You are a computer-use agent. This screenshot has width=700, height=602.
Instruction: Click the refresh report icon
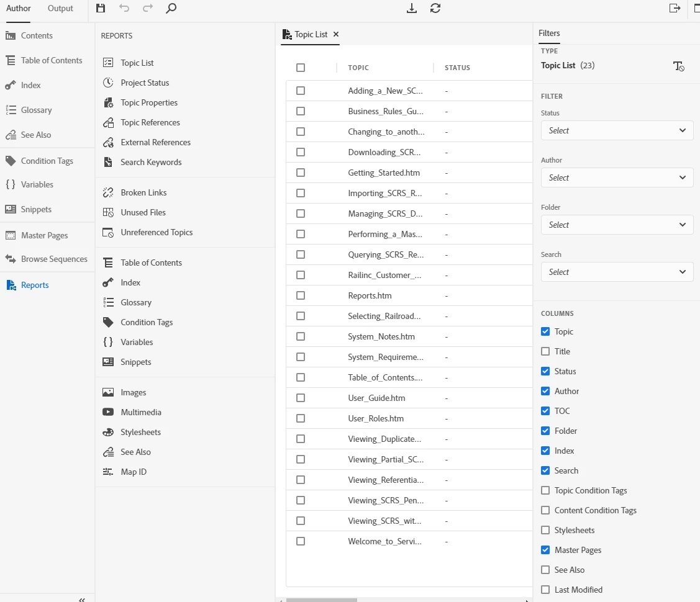point(435,8)
